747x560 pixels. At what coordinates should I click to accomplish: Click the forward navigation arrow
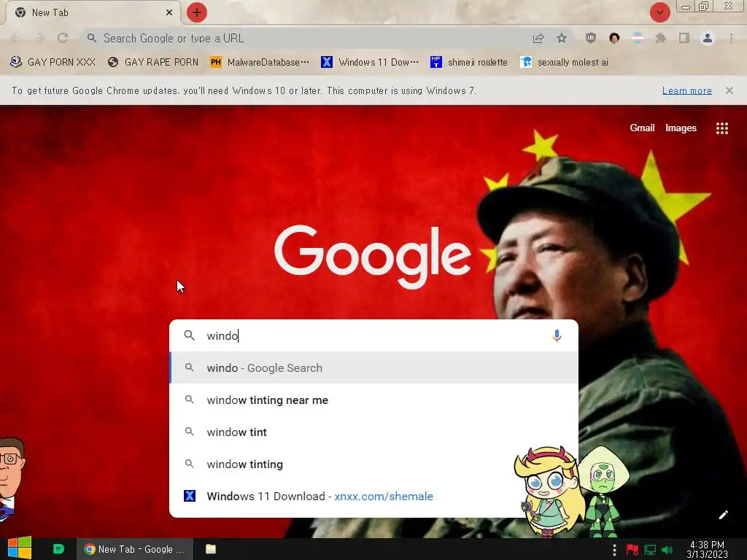click(39, 38)
